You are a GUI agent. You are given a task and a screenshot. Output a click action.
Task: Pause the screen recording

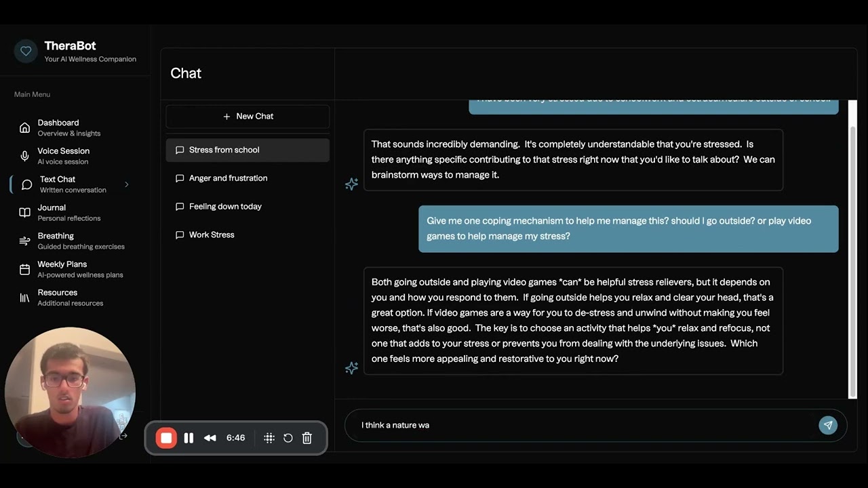pos(189,438)
